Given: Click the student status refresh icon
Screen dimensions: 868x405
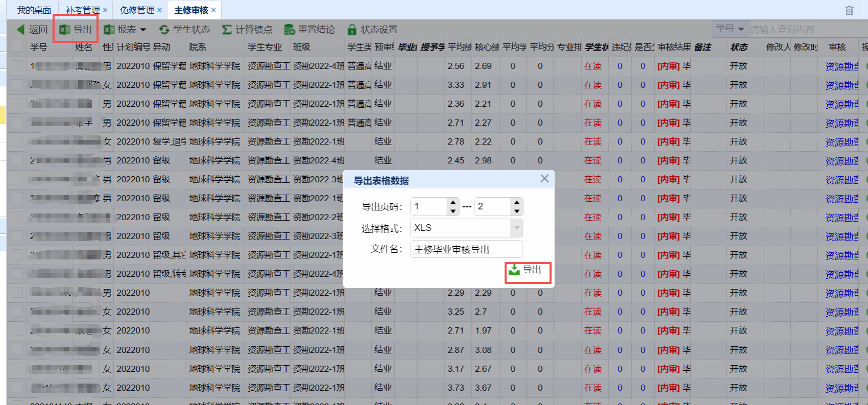Looking at the screenshot, I should (x=164, y=30).
